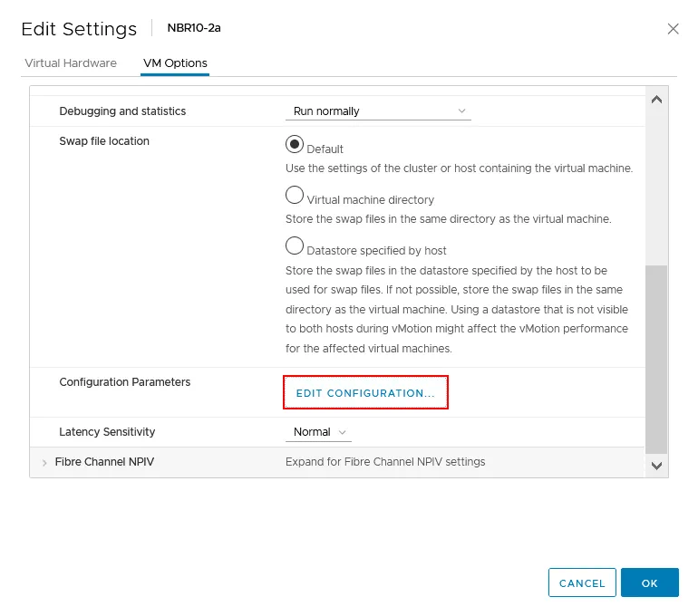The height and width of the screenshot is (616, 698).
Task: Click the EDIT CONFIGURATION... button
Action: point(365,393)
